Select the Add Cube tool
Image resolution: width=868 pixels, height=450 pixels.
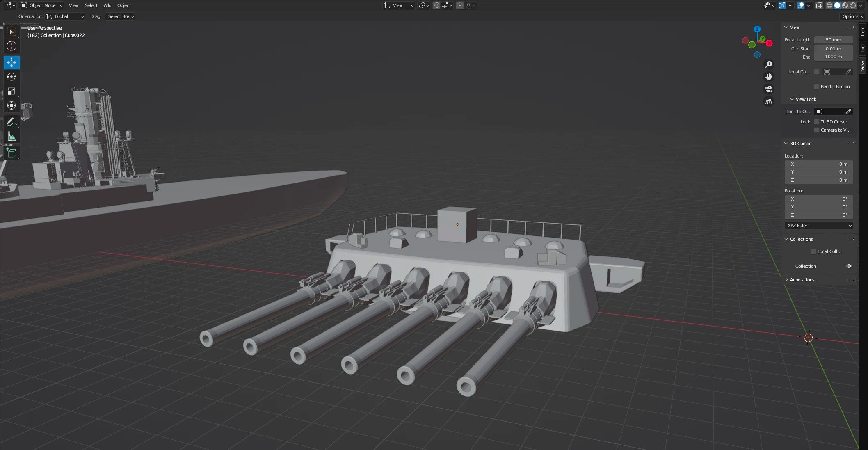11,153
